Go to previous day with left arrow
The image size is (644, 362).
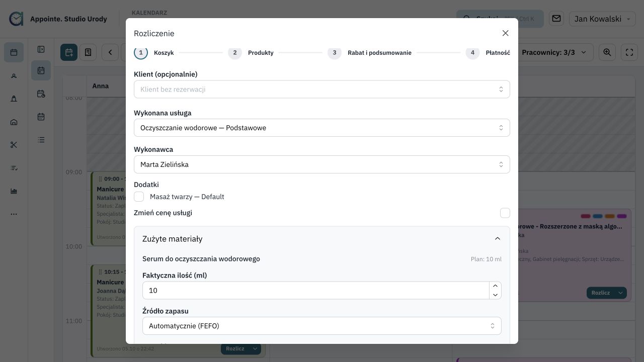tap(110, 52)
